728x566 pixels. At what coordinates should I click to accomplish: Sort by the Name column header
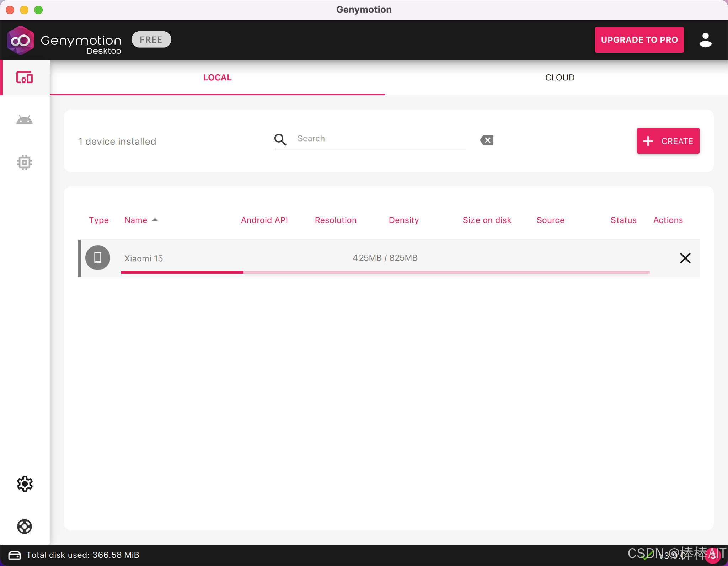click(136, 220)
